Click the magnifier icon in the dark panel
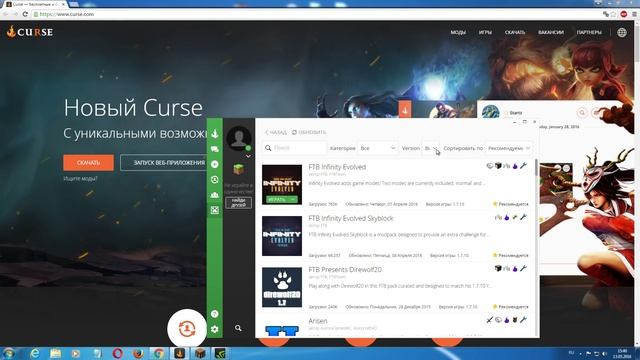Viewport: 640px width, 360px height. [x=238, y=328]
